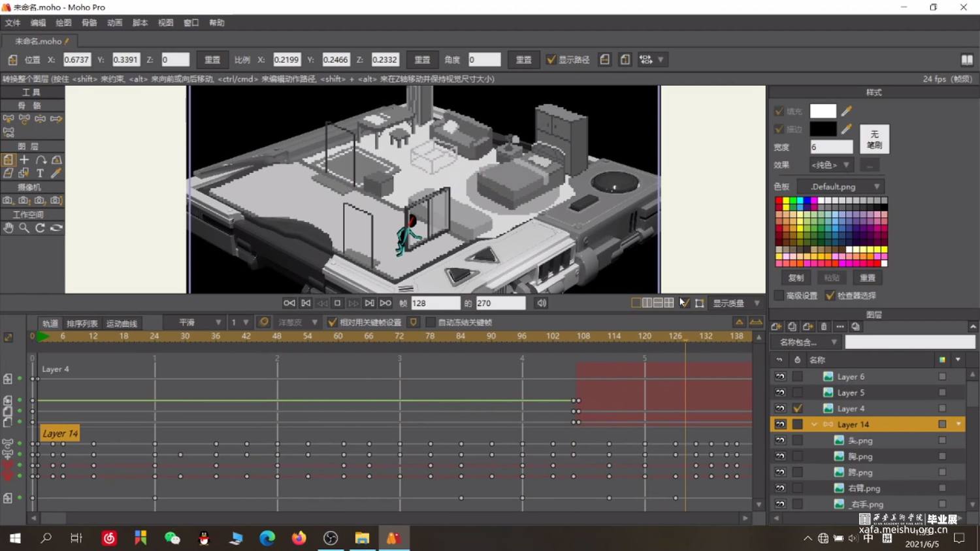Click the current frame number field
This screenshot has height=551, width=980.
(434, 304)
